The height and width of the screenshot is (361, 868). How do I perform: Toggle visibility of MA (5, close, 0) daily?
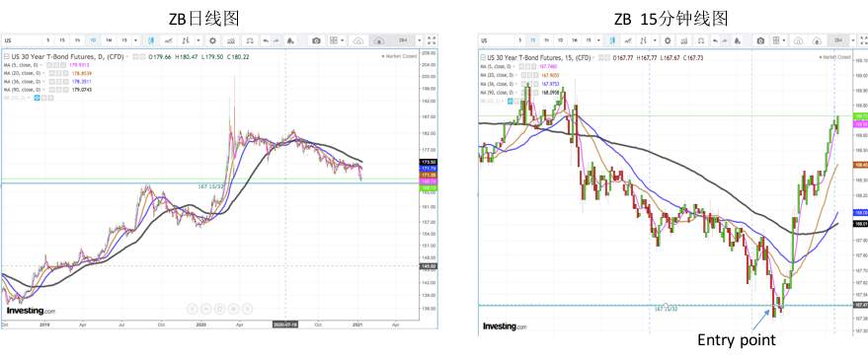click(x=48, y=65)
